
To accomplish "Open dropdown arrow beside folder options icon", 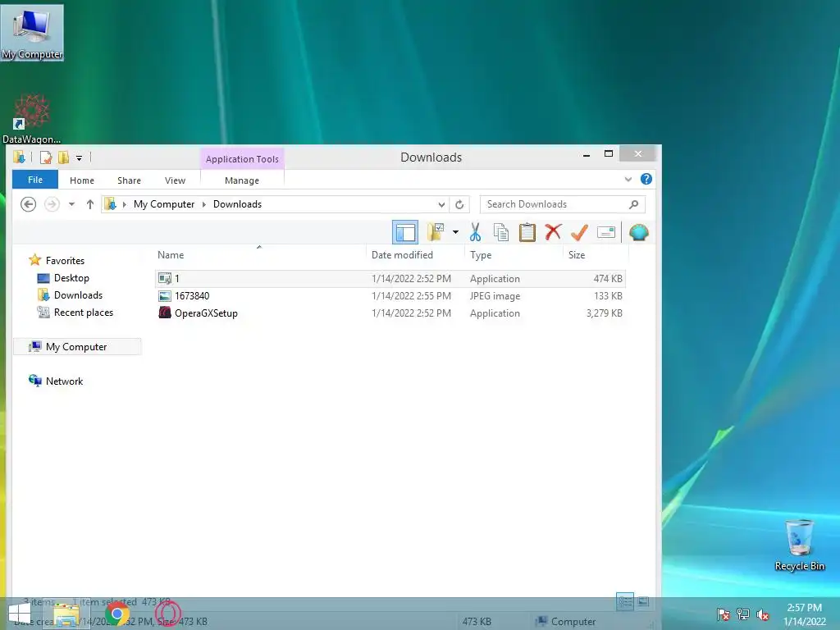I will (x=455, y=232).
